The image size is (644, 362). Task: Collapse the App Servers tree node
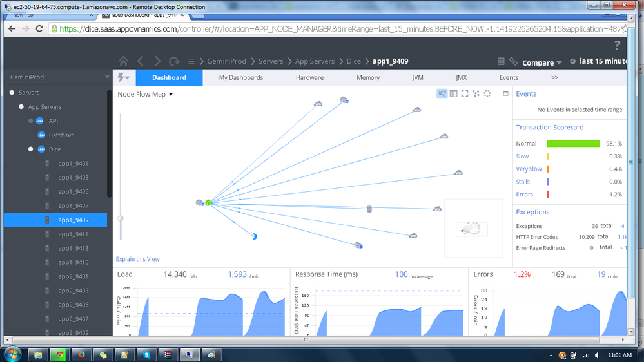tap(21, 107)
